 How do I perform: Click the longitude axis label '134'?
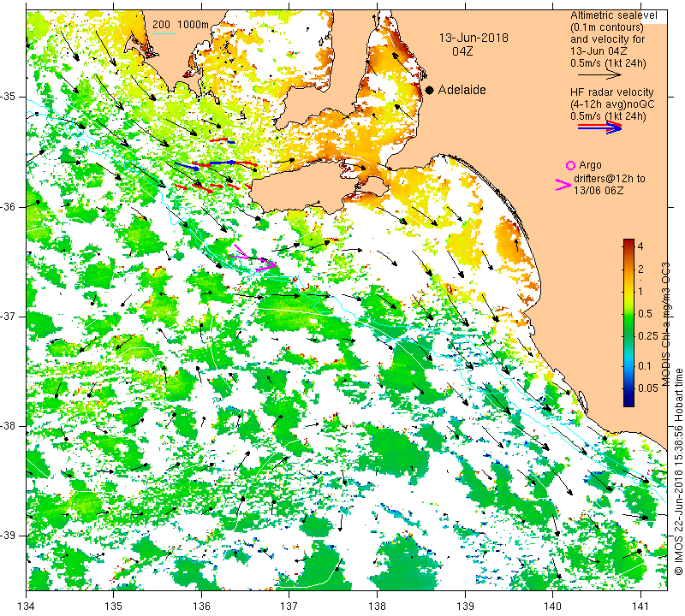click(x=27, y=607)
